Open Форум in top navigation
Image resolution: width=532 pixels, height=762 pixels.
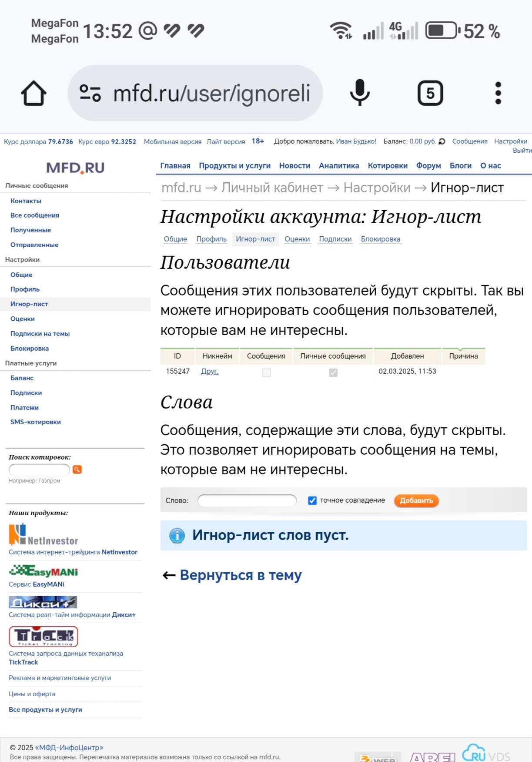point(428,166)
